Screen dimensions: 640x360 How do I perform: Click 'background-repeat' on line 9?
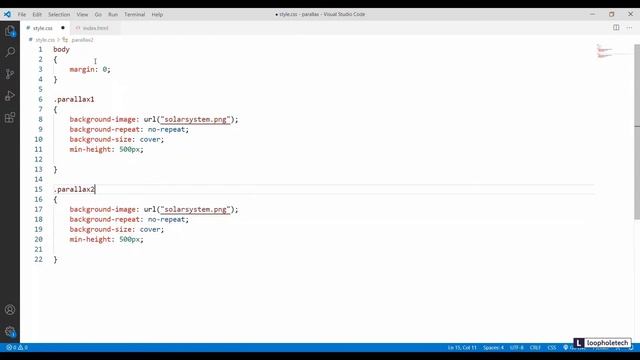click(x=104, y=129)
